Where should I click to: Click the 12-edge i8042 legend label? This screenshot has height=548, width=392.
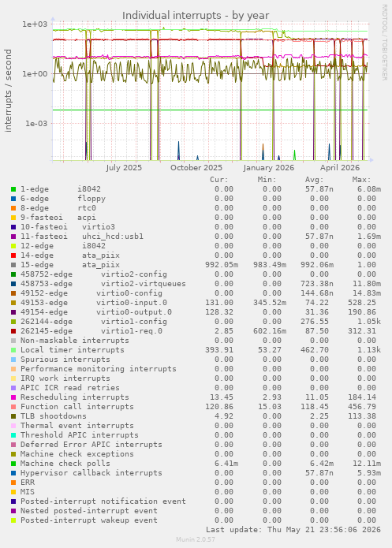[63, 246]
